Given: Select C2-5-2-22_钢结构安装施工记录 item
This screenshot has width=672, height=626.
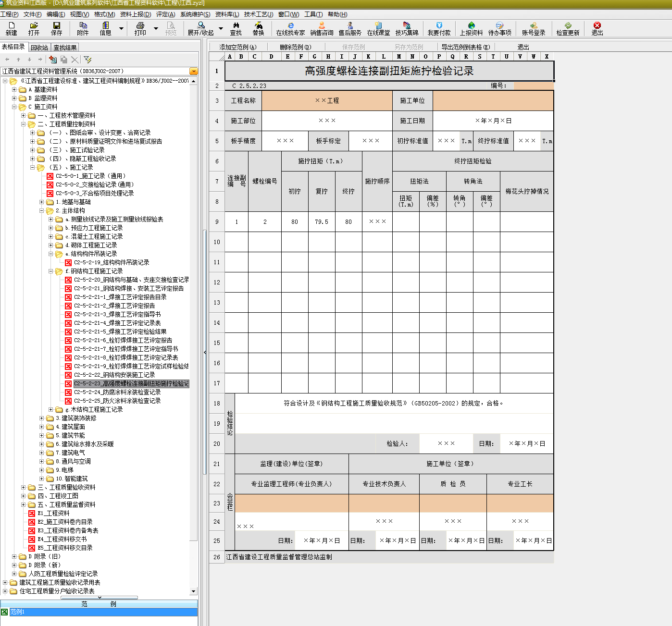Looking at the screenshot, I should 114,375.
